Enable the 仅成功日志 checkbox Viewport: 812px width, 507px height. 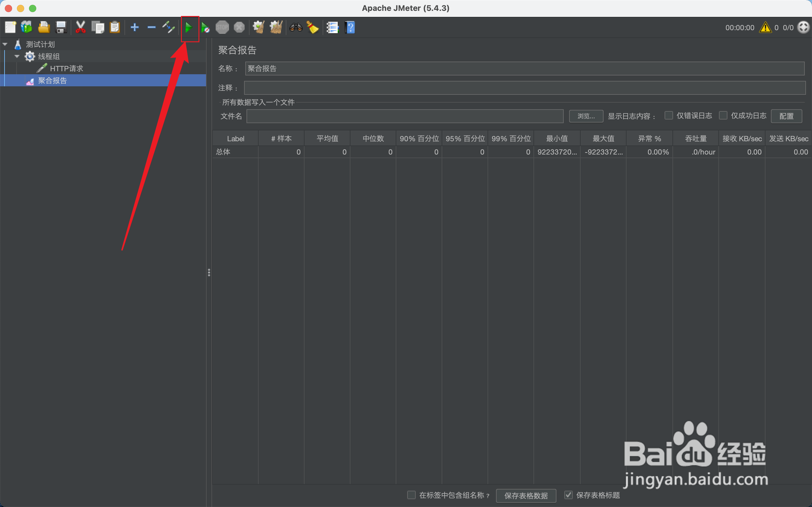[723, 116]
